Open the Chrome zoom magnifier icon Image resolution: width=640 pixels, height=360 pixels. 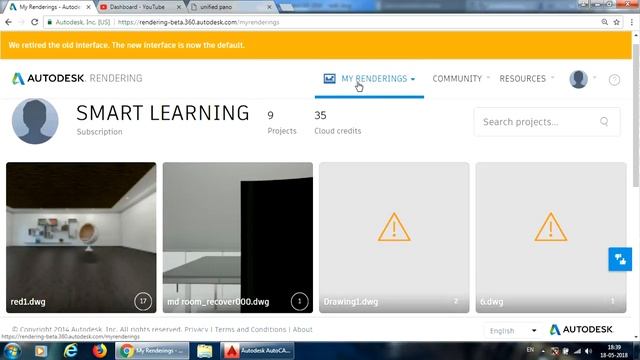(x=604, y=22)
